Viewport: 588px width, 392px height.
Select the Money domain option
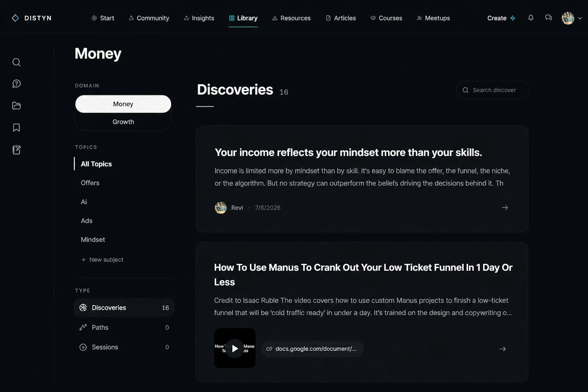123,104
